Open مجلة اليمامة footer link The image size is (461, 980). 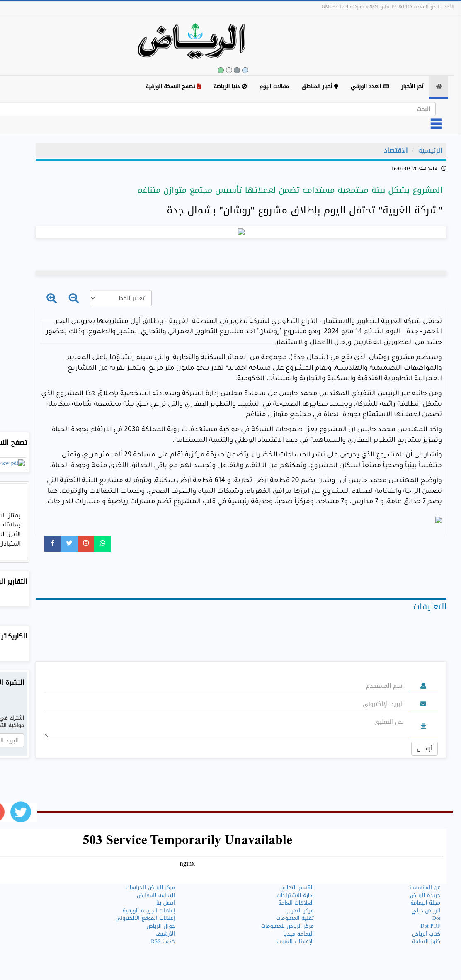click(x=425, y=902)
